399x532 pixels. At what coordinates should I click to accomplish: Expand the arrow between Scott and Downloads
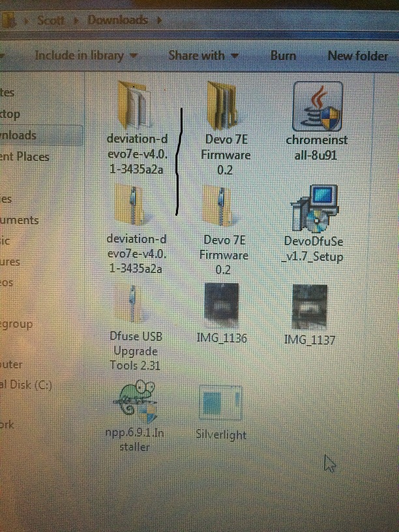coord(76,21)
